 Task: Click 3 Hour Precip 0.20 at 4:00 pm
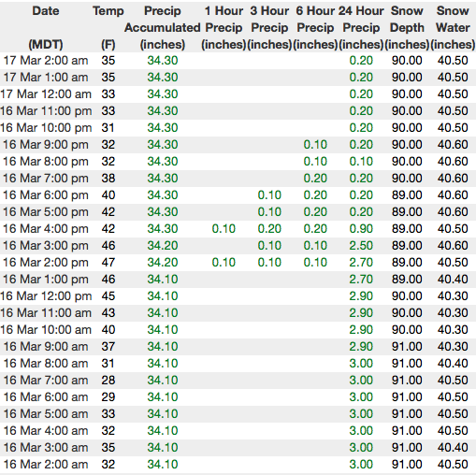(269, 229)
